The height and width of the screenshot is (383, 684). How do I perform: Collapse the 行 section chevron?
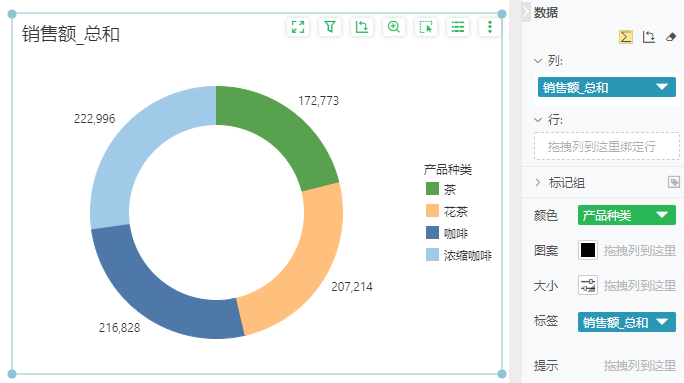pyautogui.click(x=538, y=120)
